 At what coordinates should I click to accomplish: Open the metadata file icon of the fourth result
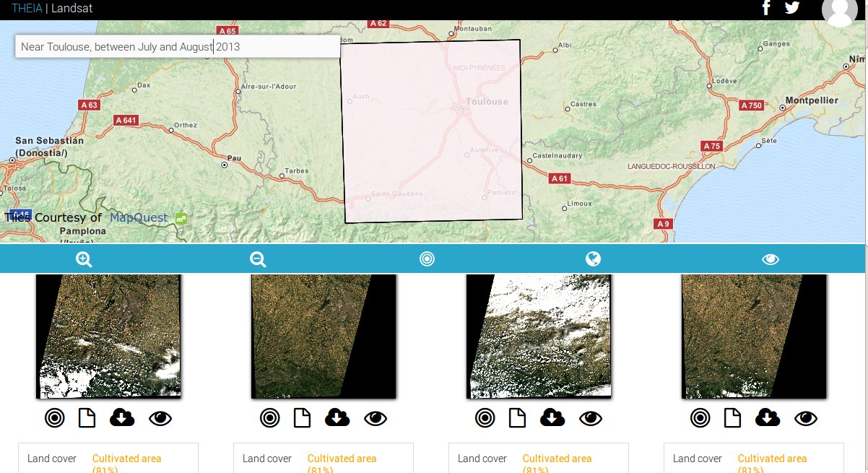pos(732,417)
